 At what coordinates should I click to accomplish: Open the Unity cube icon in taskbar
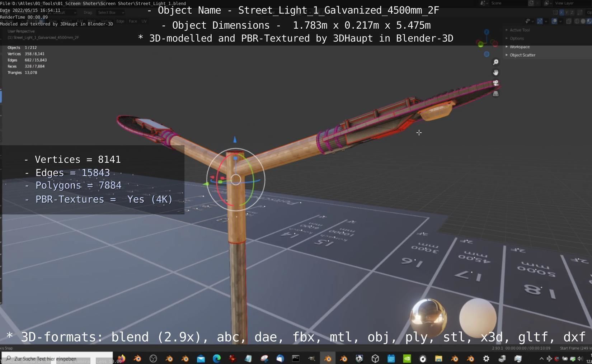(x=375, y=358)
